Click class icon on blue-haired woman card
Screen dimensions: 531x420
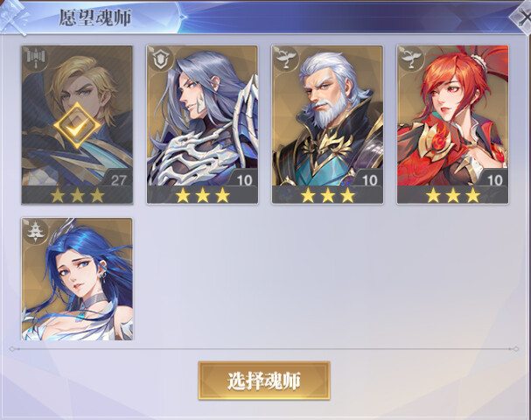[x=36, y=232]
